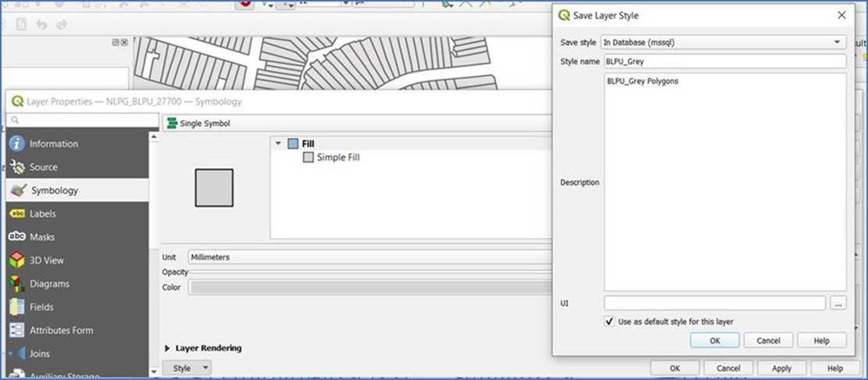This screenshot has height=380, width=868.
Task: Open the Single Symbol renderer dropdown
Action: point(358,123)
